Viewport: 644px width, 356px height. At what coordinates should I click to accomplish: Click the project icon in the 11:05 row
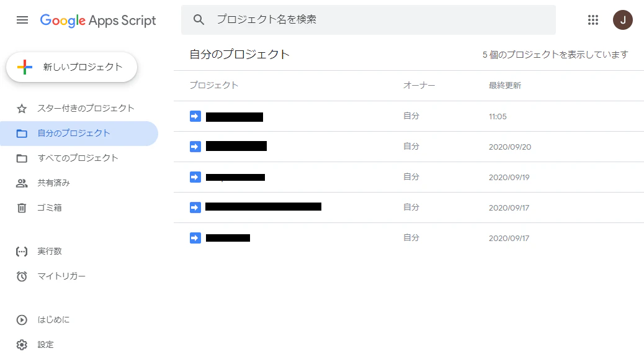(x=195, y=116)
